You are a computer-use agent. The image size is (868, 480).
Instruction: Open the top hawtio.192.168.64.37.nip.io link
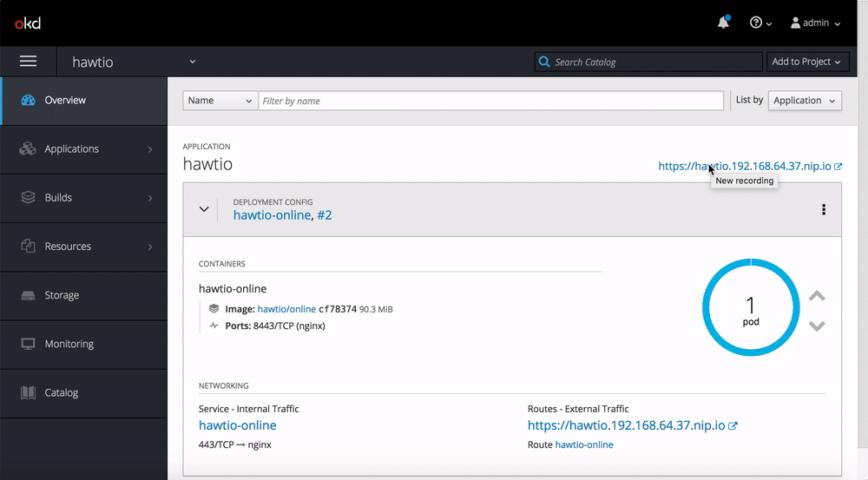pyautogui.click(x=745, y=166)
